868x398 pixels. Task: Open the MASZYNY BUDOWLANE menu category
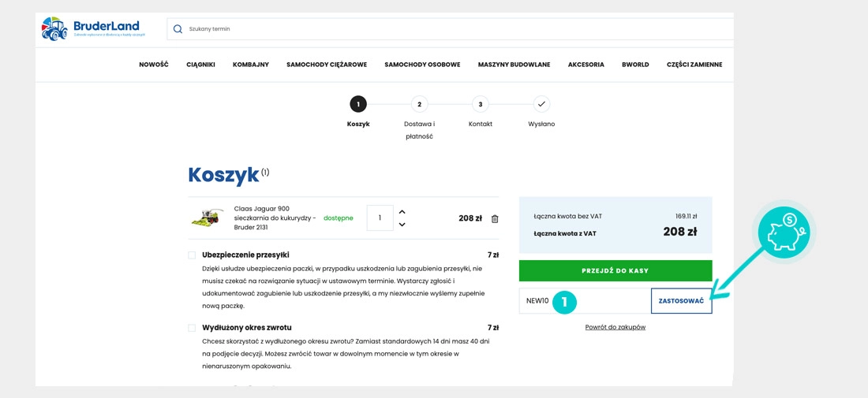(x=514, y=65)
